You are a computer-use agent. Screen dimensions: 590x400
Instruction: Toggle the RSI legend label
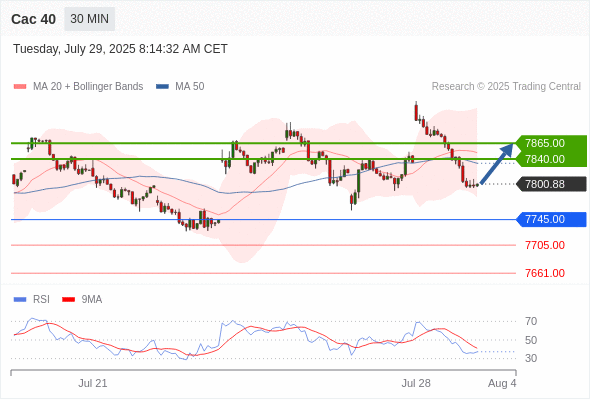coord(41,300)
